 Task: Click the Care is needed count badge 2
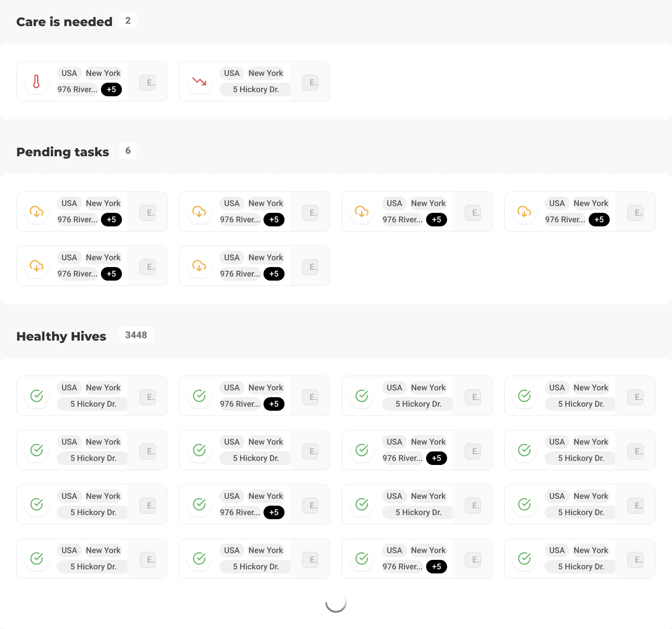[128, 21]
